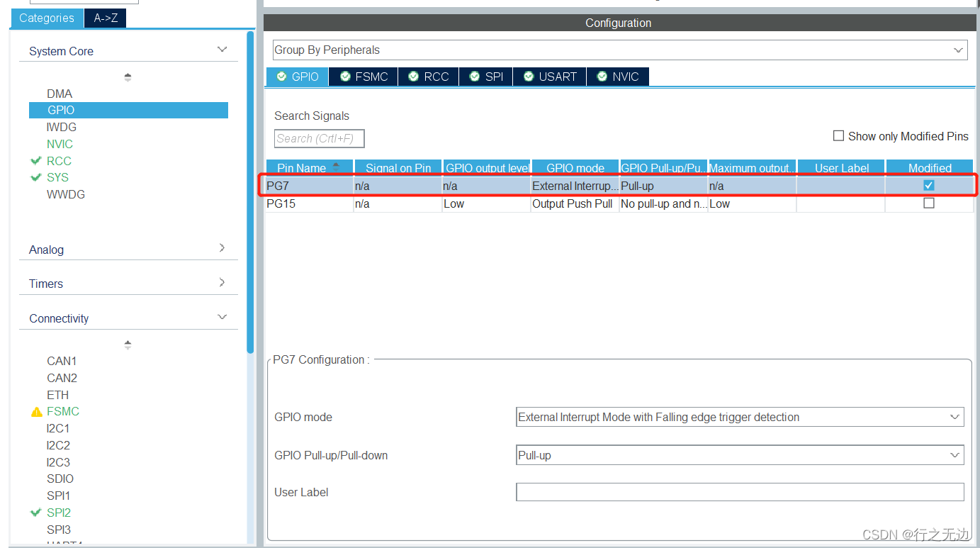Viewport: 980px width, 548px height.
Task: Switch to the Categories tab
Action: [47, 18]
